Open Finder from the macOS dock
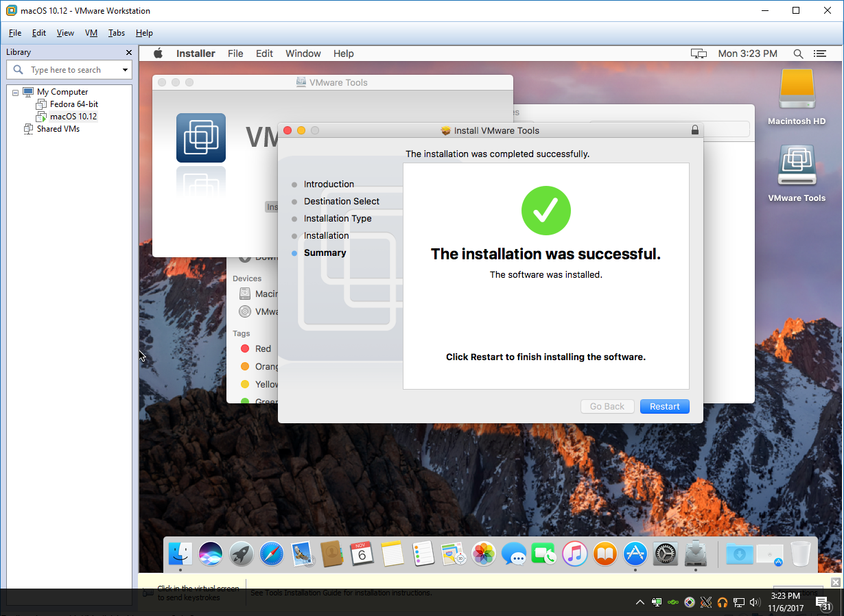844x616 pixels. click(180, 553)
